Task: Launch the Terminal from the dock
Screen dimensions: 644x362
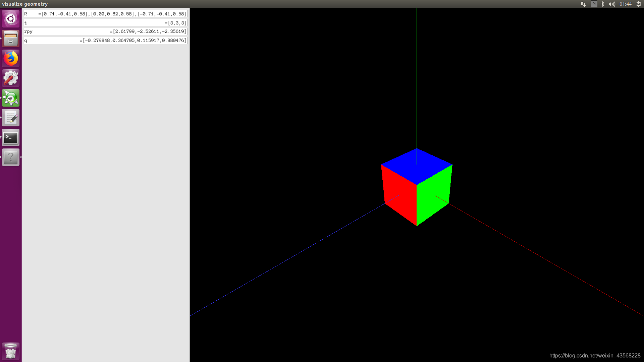Action: [11, 137]
